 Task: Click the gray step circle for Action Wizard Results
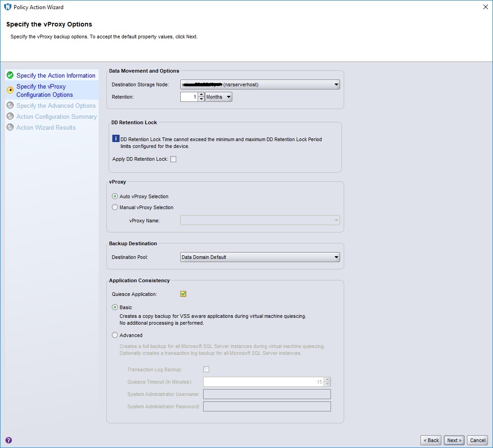point(10,127)
